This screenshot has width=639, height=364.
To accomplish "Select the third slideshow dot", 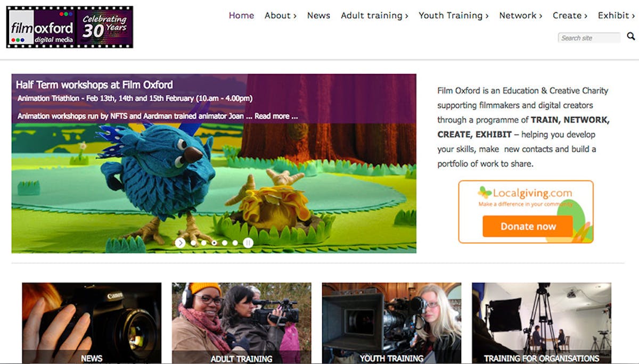I will tap(214, 243).
